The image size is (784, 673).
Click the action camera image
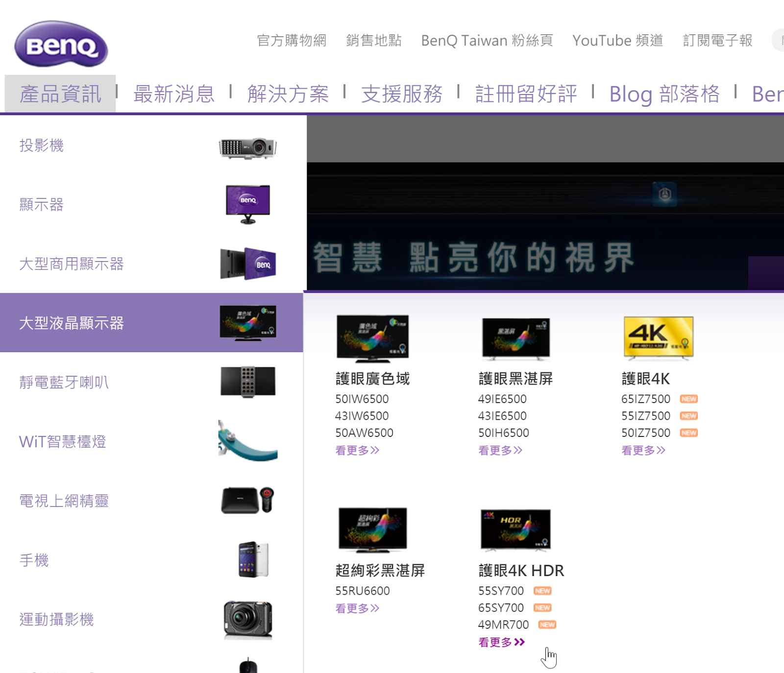pos(248,620)
